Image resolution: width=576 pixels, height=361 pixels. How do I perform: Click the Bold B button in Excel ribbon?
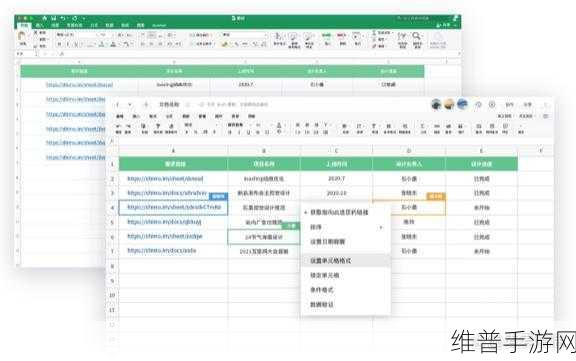coord(60,44)
